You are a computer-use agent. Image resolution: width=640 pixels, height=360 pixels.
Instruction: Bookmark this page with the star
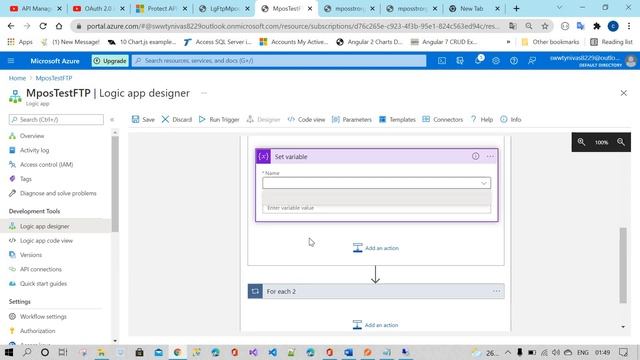(545, 26)
